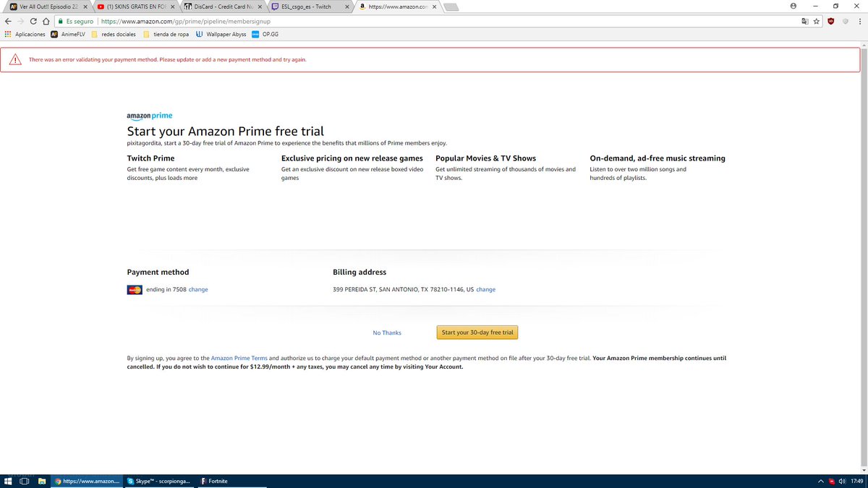Switch to the Ver All Out!! Episodio tab
This screenshot has width=868, height=488.
click(47, 7)
